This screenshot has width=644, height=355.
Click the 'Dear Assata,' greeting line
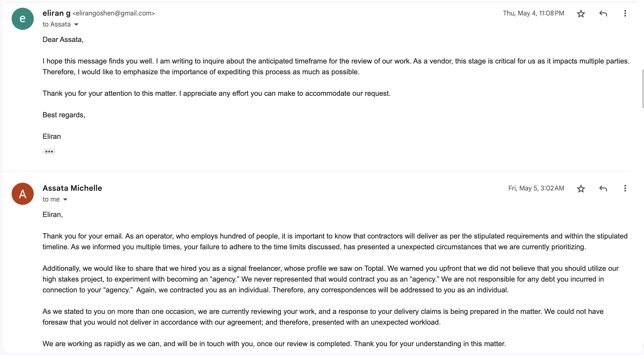63,39
